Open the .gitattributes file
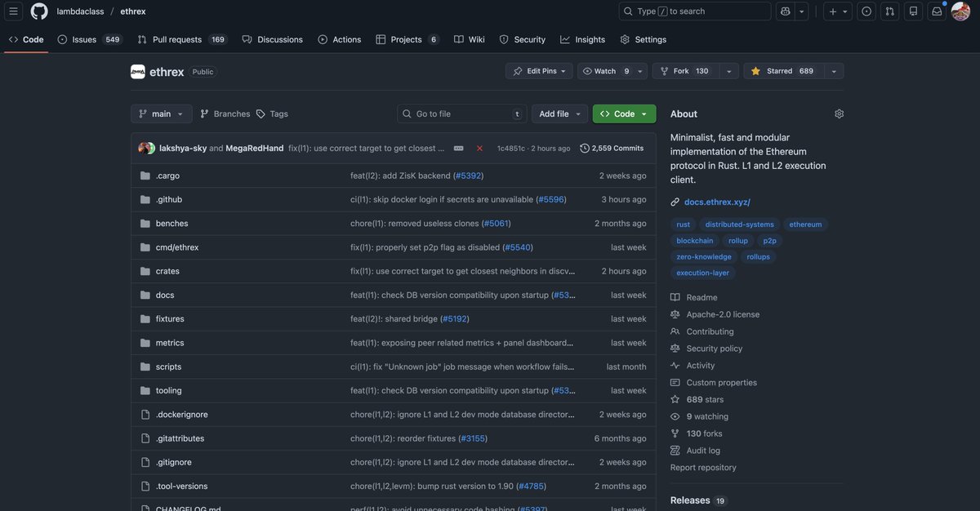This screenshot has height=511, width=980. 180,438
